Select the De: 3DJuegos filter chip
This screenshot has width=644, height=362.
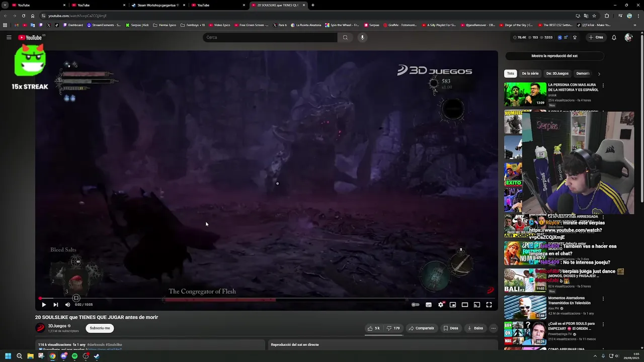[557, 73]
